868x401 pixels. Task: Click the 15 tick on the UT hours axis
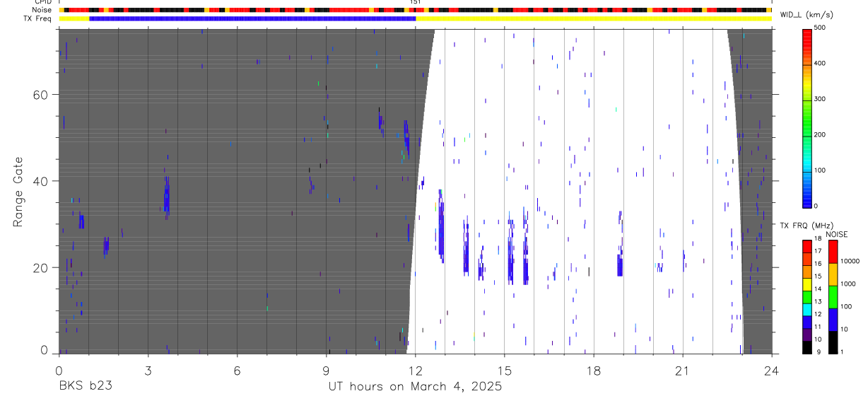(504, 371)
